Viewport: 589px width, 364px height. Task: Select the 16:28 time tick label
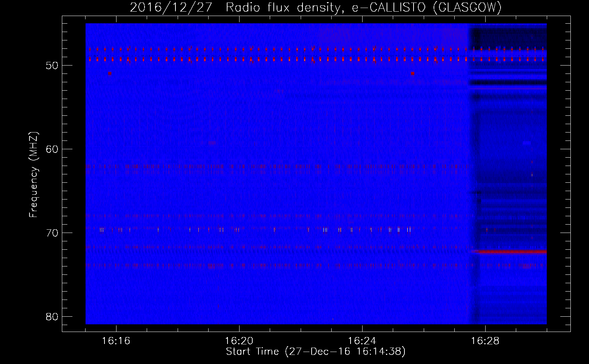pyautogui.click(x=485, y=341)
